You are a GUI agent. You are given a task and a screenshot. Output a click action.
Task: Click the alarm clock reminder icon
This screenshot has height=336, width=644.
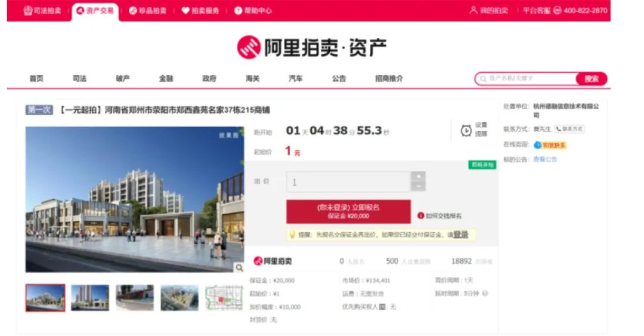click(x=466, y=130)
